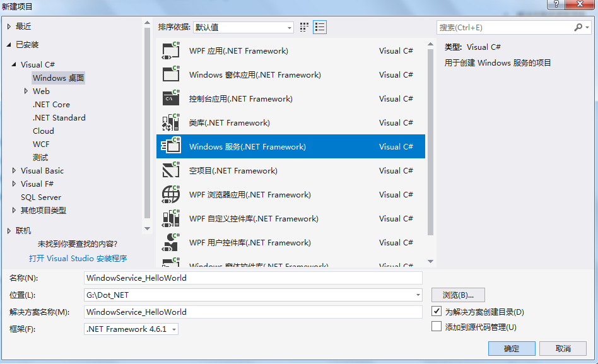Click the 浏览(B) button
This screenshot has height=364, width=598.
(x=457, y=295)
